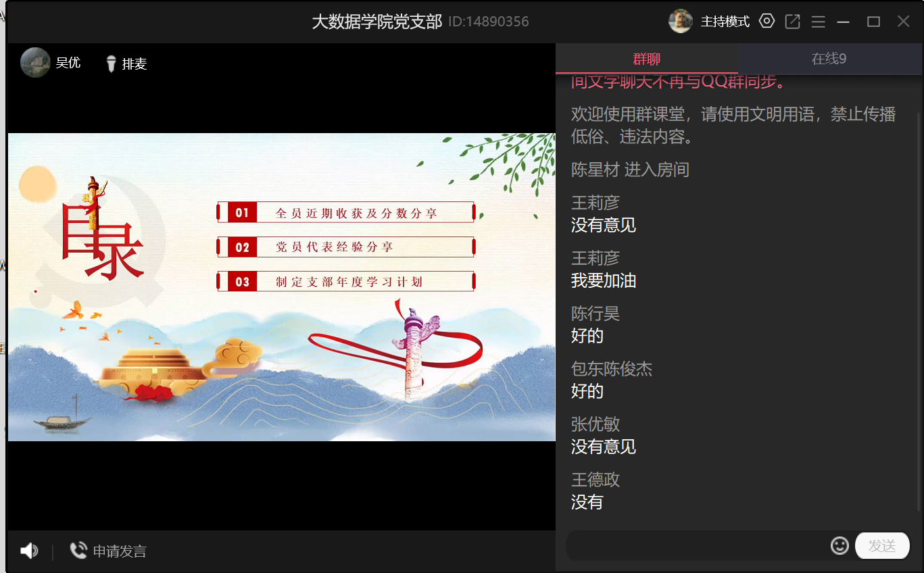Maximize the classroom window

873,22
